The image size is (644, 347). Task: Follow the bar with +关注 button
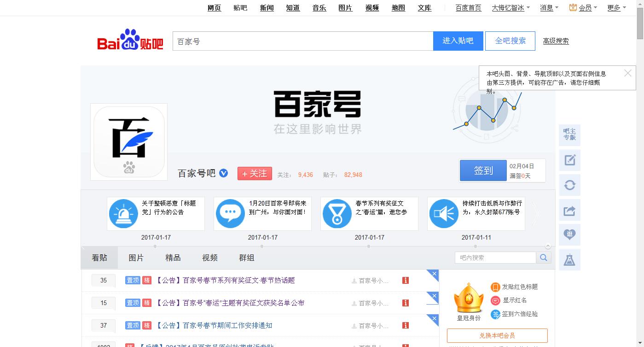[255, 174]
